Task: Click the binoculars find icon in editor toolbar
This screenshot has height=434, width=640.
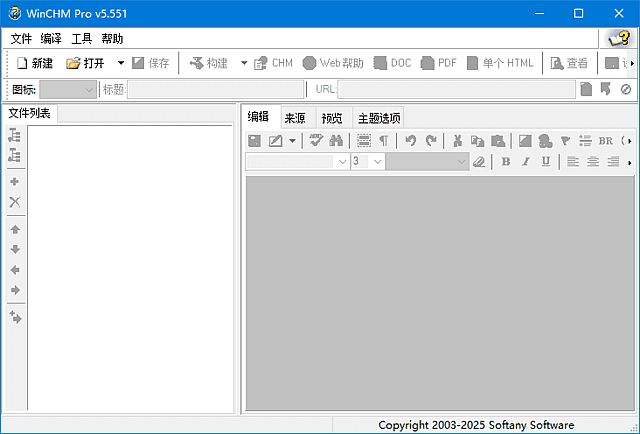Action: 337,141
